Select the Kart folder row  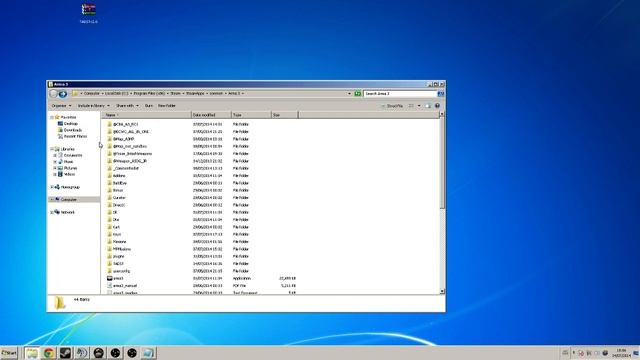tap(200, 227)
